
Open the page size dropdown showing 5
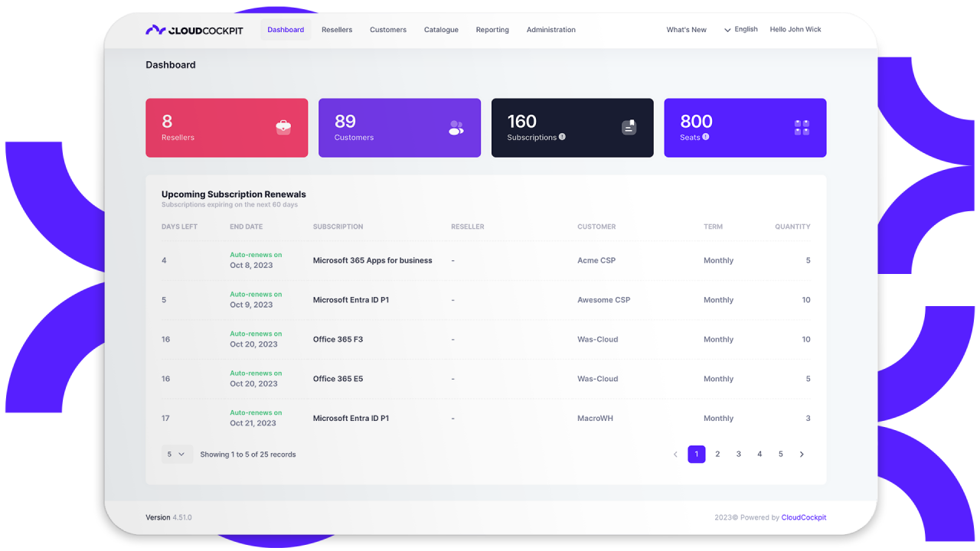click(x=177, y=455)
